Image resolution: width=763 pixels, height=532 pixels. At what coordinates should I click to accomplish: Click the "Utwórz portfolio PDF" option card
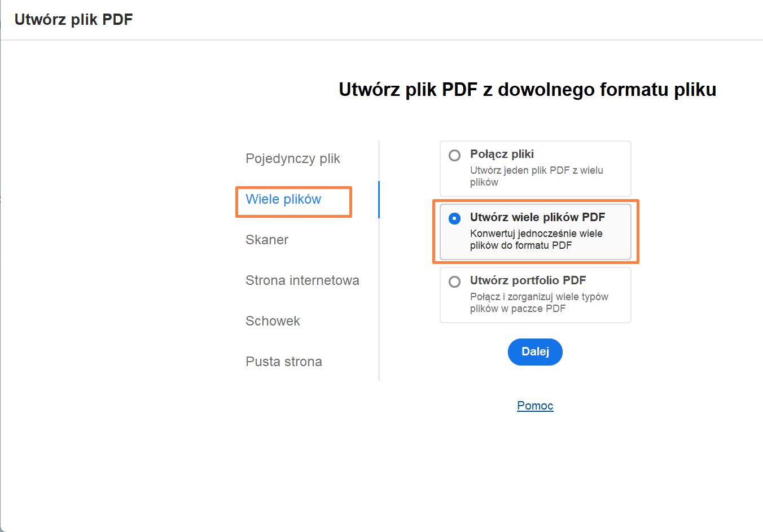[535, 294]
